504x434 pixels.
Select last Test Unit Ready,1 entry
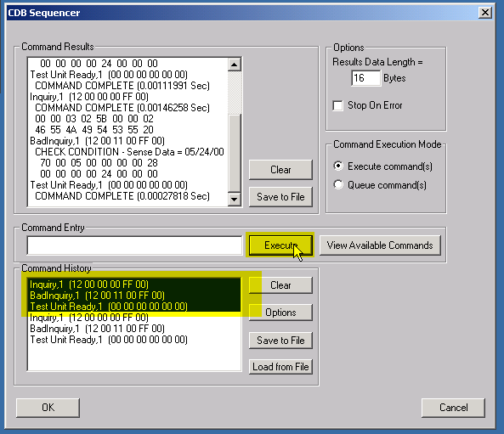tap(134, 340)
